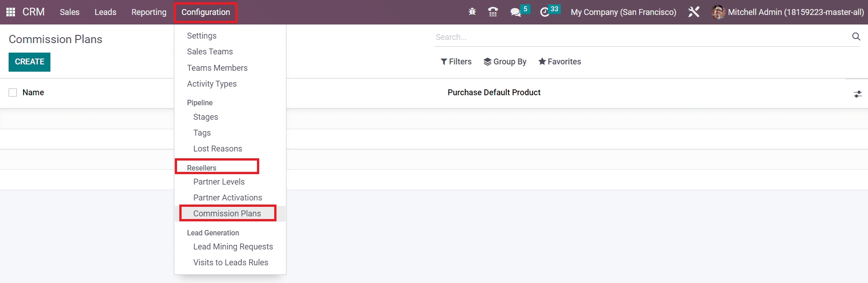Click the search magnifier icon
The width and height of the screenshot is (868, 283).
coord(856,37)
